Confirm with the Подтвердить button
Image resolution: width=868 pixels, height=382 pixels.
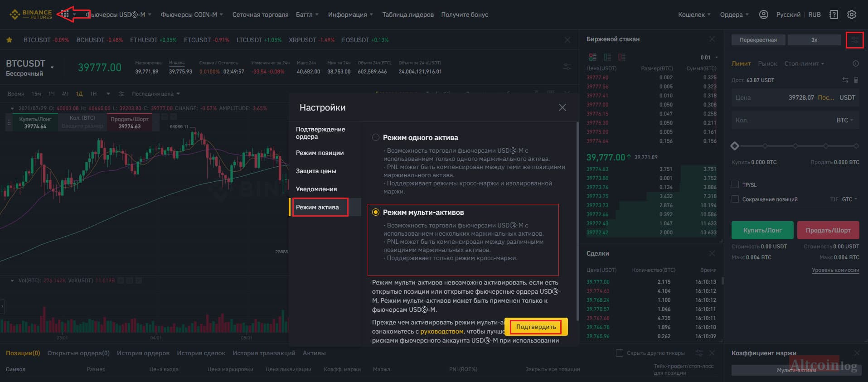pos(536,327)
